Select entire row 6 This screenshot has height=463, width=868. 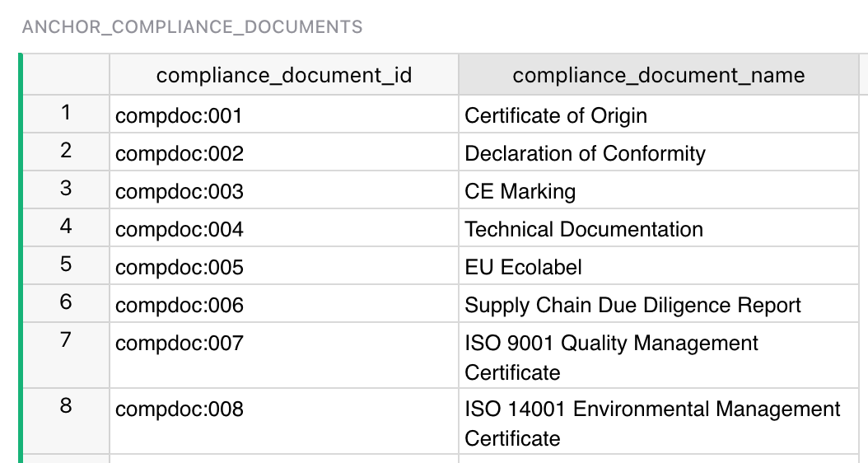pyautogui.click(x=66, y=303)
